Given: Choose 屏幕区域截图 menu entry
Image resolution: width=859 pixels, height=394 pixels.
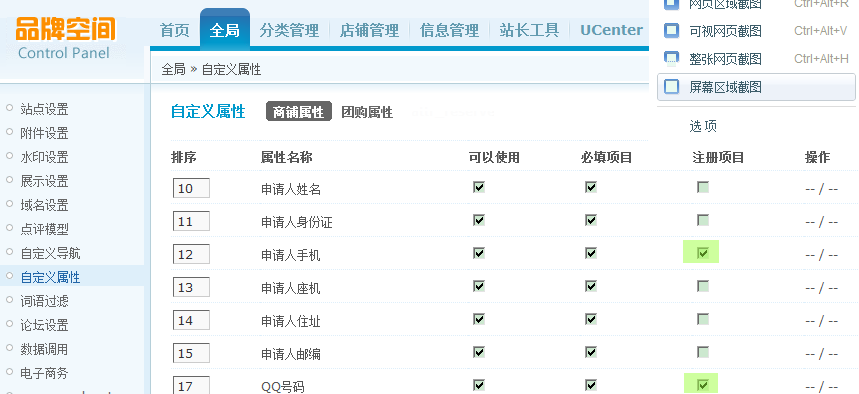Looking at the screenshot, I should [x=756, y=87].
